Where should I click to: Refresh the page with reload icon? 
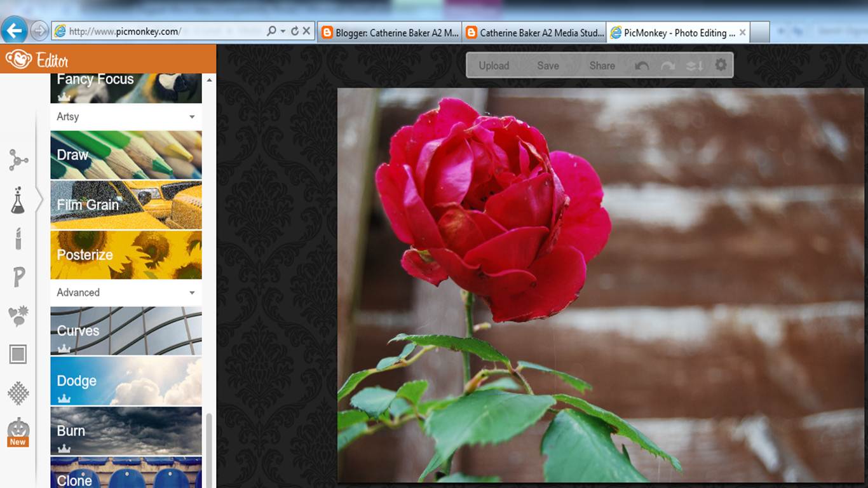(x=294, y=30)
